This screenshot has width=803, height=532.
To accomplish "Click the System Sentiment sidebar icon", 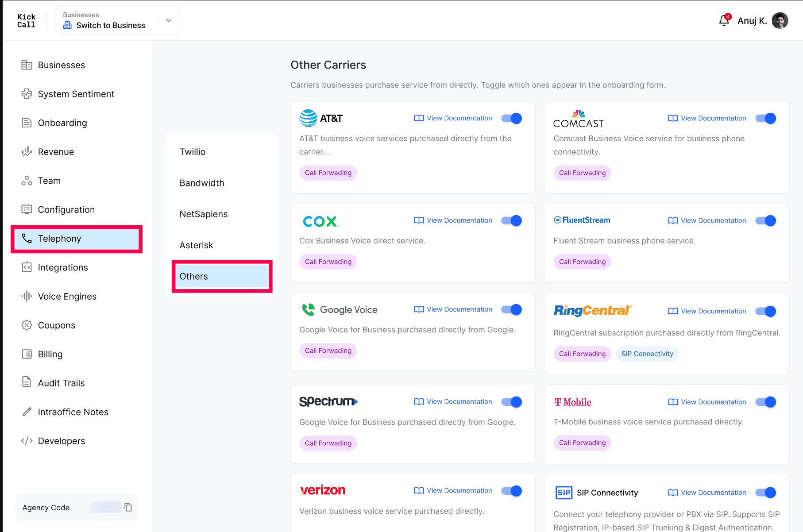I will [x=27, y=94].
